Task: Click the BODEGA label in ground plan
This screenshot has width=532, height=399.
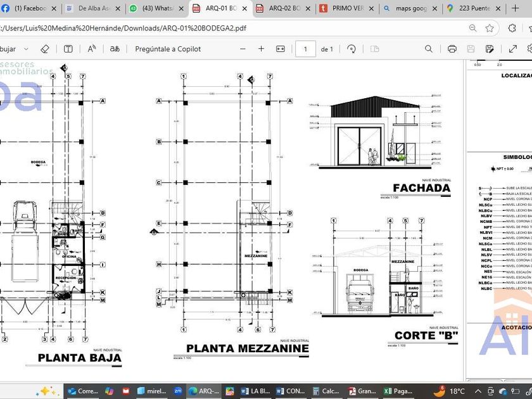Action: (39, 162)
